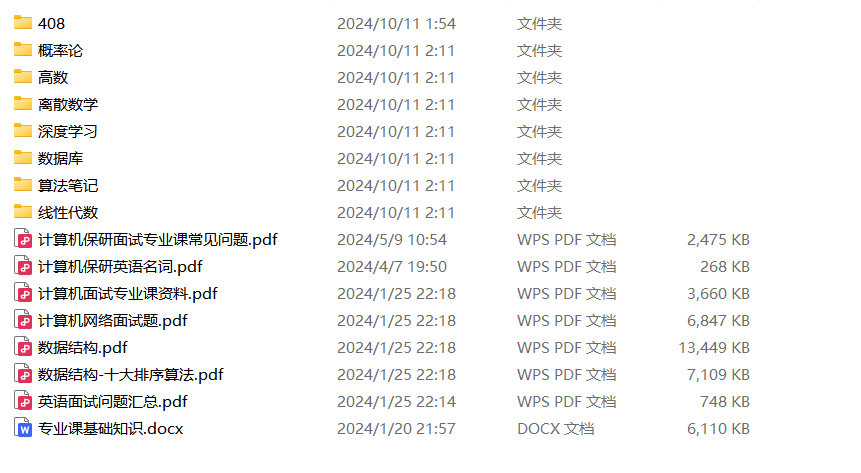Image resolution: width=861 pixels, height=473 pixels.
Task: Select the 数据库 folder name
Action: [x=60, y=158]
